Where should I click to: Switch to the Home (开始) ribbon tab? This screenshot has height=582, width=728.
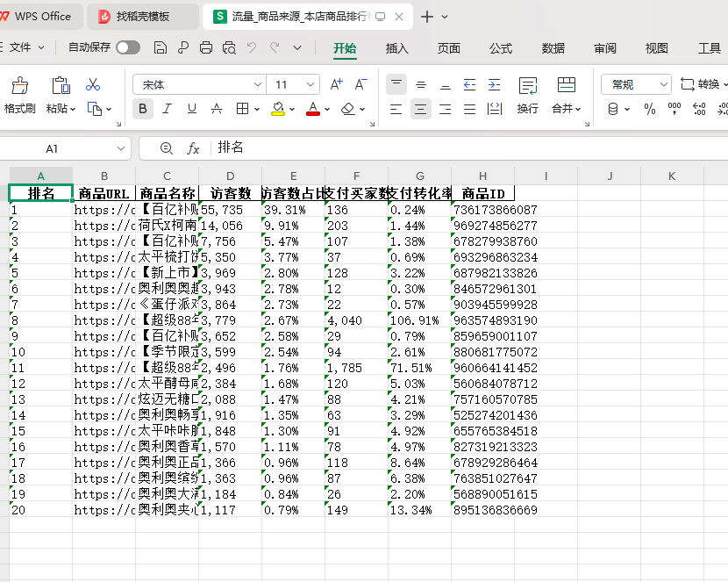coord(345,48)
